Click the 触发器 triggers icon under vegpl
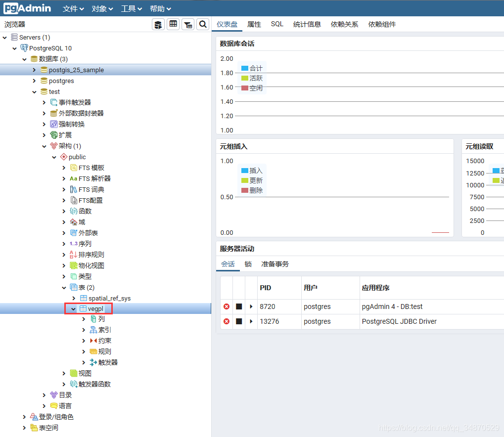 pyautogui.click(x=93, y=362)
